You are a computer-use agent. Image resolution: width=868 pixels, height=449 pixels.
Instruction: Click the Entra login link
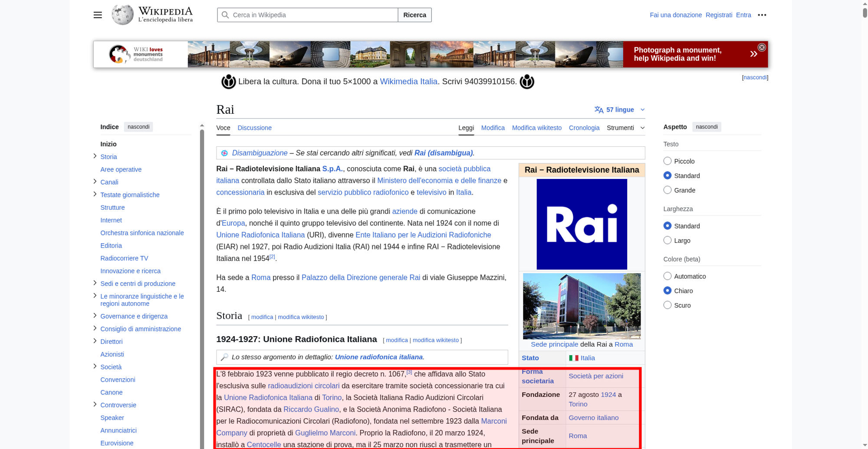(x=743, y=15)
